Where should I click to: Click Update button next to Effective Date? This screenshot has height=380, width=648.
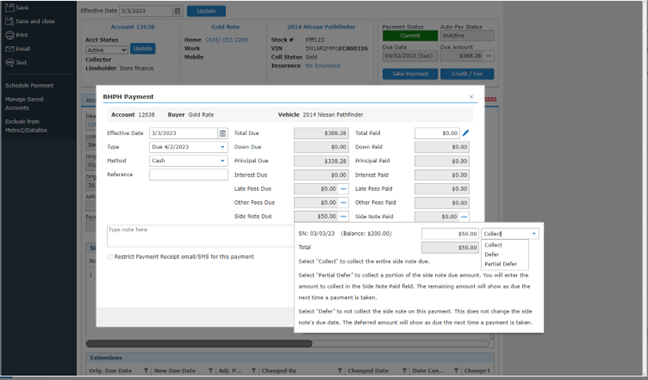coord(206,11)
